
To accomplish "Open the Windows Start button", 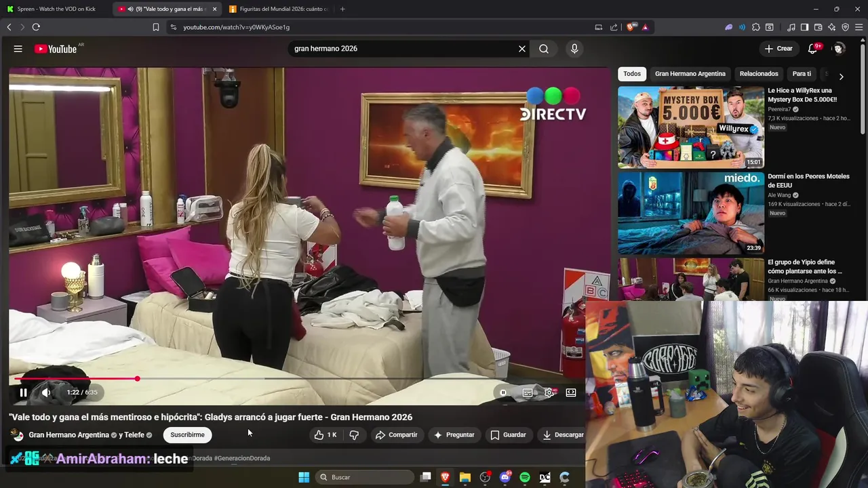I will pos(304,477).
